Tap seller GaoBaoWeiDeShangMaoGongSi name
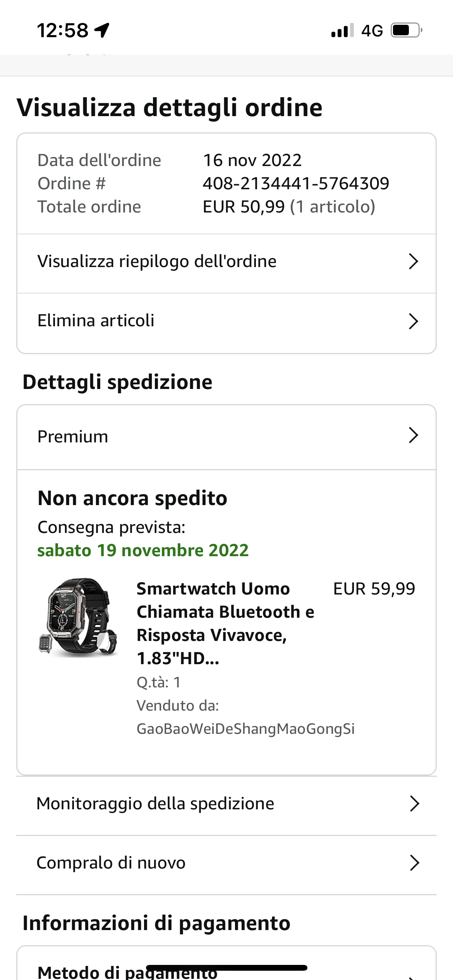Viewport: 453px width, 980px height. [245, 729]
